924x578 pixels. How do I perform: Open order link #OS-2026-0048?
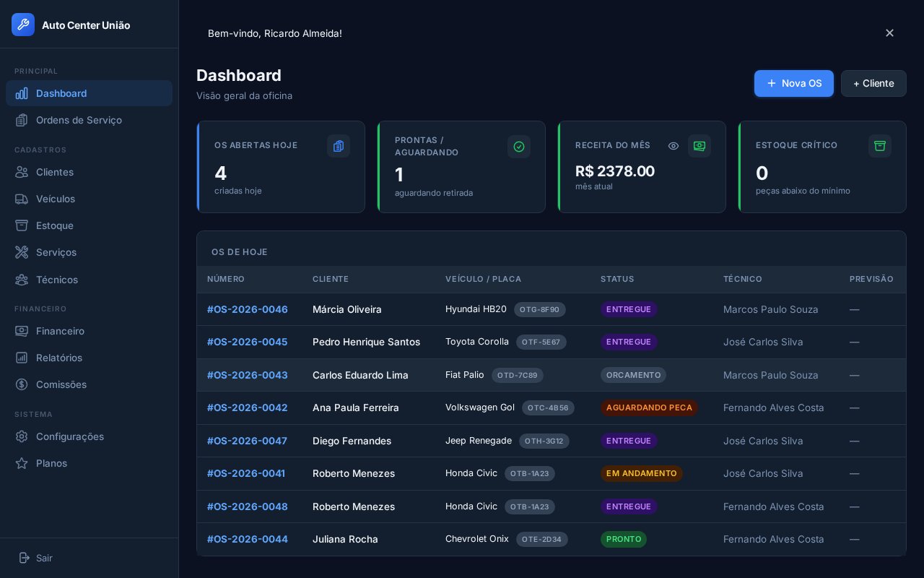248,506
